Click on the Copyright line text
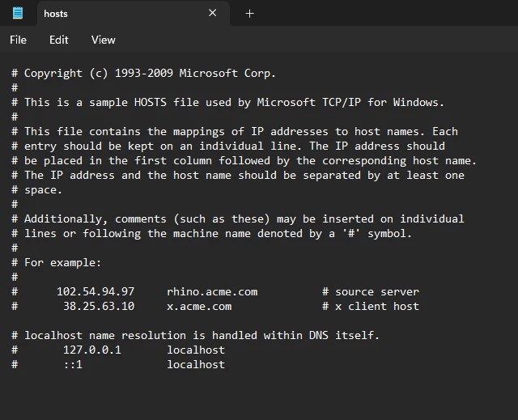The image size is (518, 420). pos(144,74)
